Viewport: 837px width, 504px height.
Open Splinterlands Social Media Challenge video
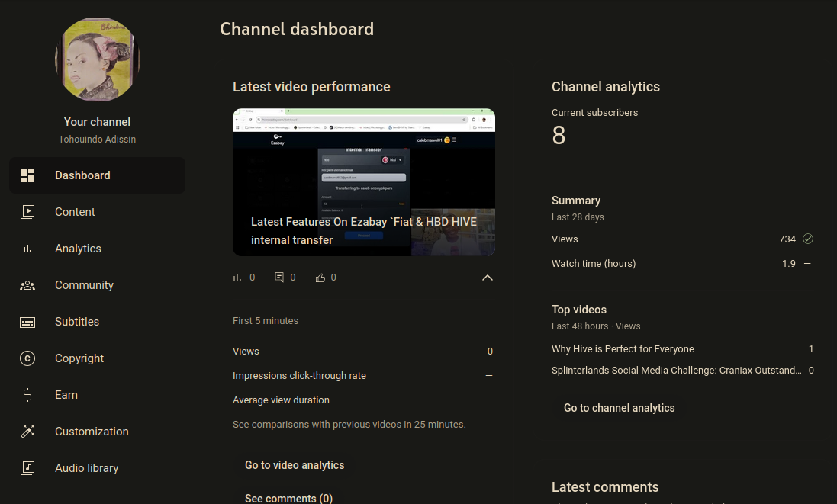(676, 370)
